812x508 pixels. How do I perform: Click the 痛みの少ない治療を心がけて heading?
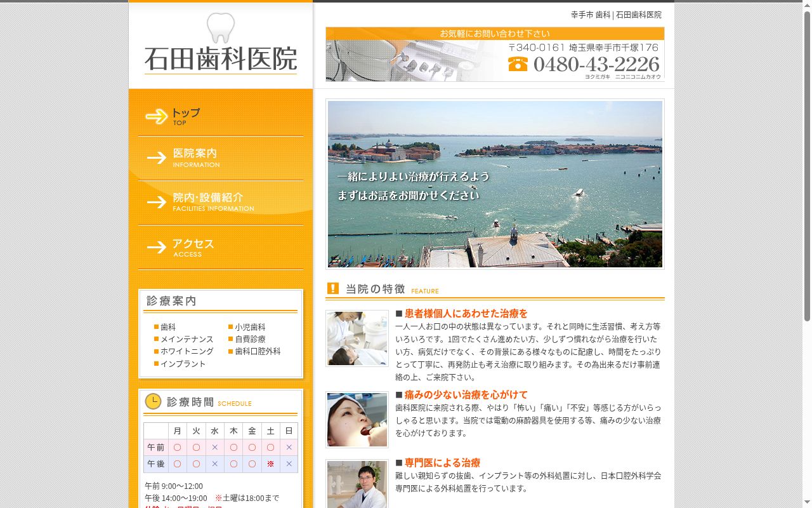point(466,395)
